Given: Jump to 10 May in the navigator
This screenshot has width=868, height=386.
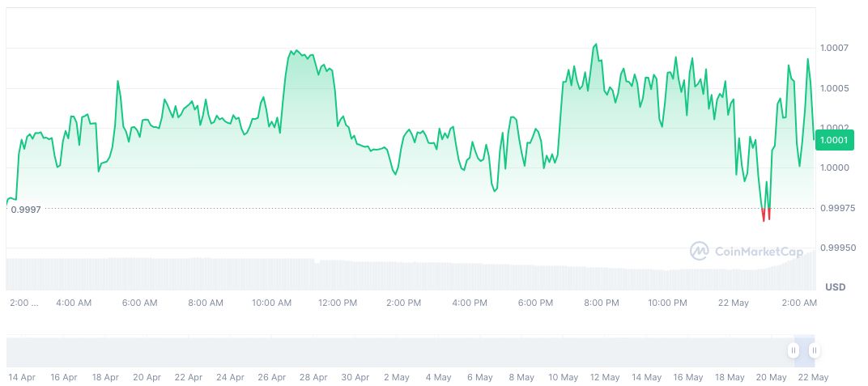Looking at the screenshot, I should coord(564,377).
